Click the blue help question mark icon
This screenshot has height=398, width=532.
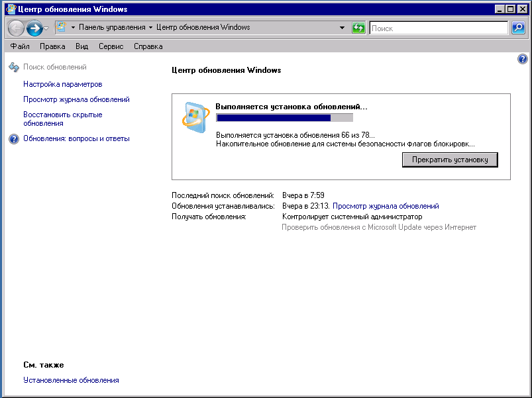pos(523,59)
